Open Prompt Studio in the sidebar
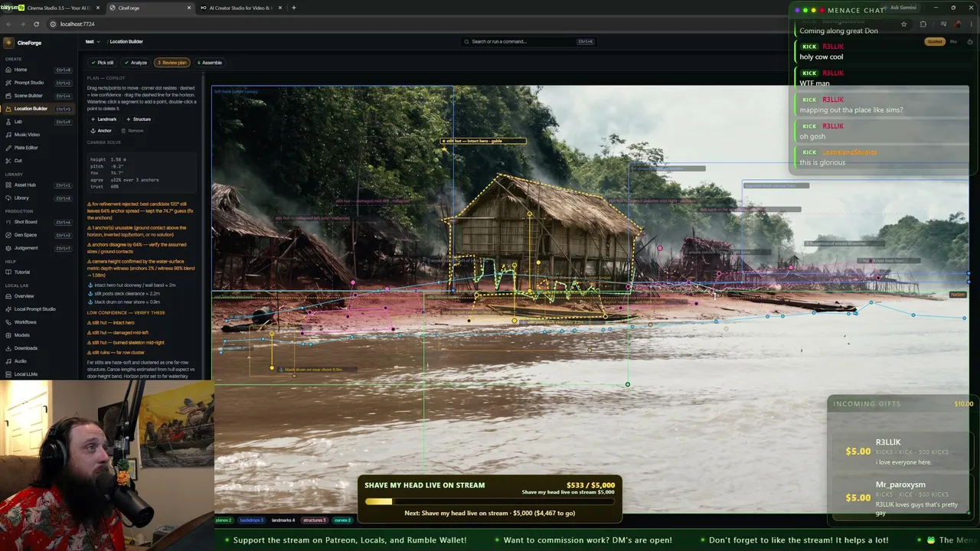Viewport: 980px width, 551px height. coord(29,83)
